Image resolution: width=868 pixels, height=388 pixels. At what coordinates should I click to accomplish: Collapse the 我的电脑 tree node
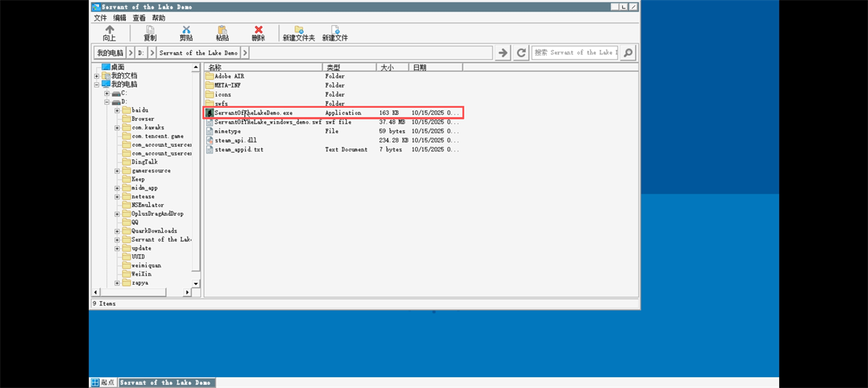pos(97,85)
